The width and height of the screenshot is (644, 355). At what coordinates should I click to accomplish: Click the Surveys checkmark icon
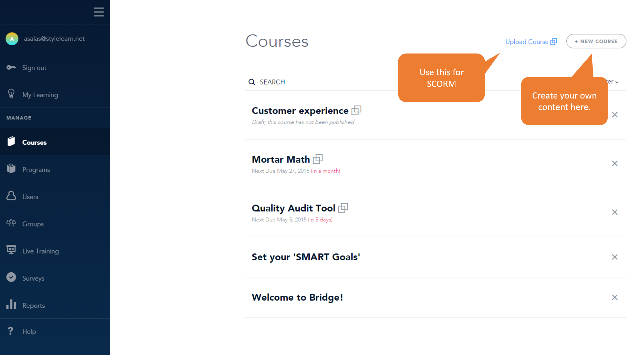point(11,277)
